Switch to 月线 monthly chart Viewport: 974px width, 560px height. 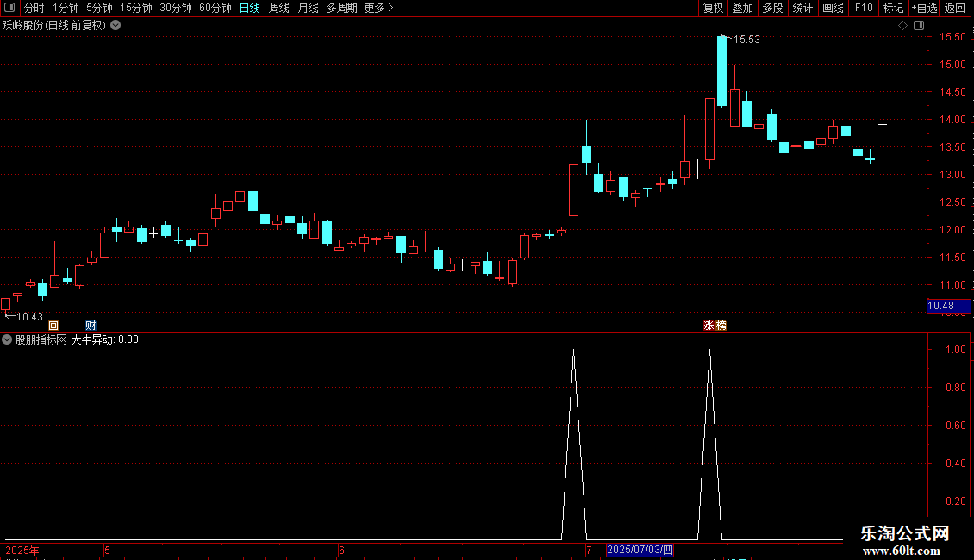[x=308, y=8]
